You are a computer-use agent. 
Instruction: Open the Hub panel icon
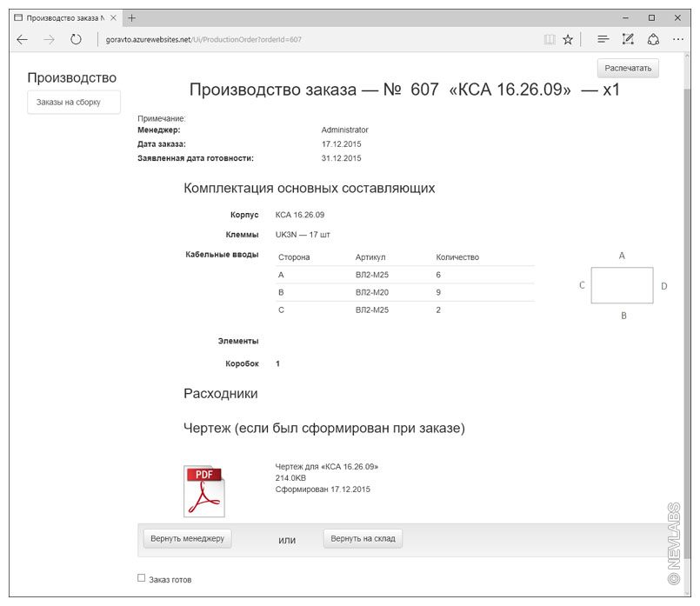click(603, 39)
